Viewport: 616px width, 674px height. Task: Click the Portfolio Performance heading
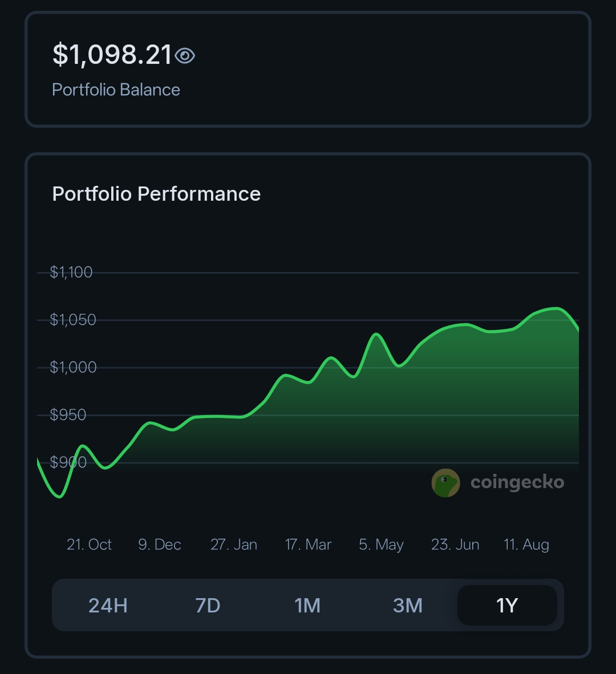(156, 194)
